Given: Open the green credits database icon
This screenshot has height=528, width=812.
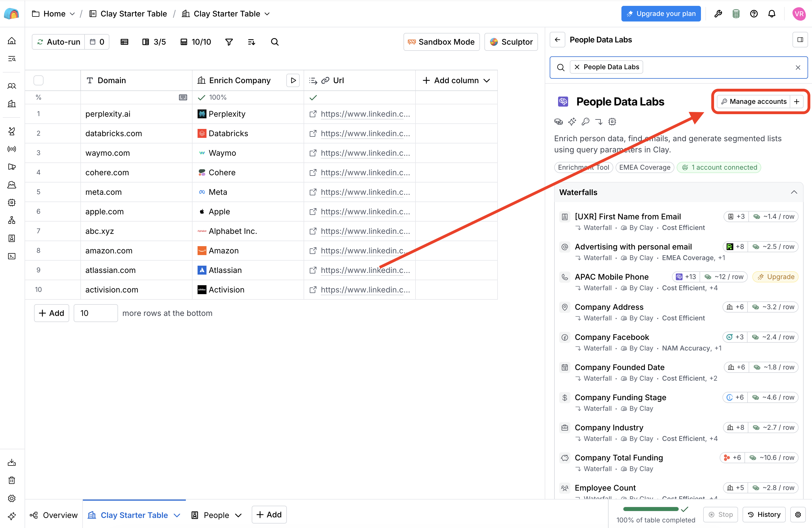Looking at the screenshot, I should pos(736,14).
